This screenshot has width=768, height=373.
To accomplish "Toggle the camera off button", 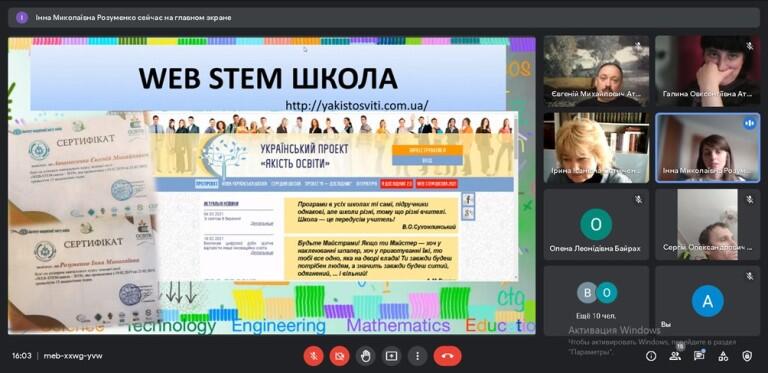I will (339, 356).
